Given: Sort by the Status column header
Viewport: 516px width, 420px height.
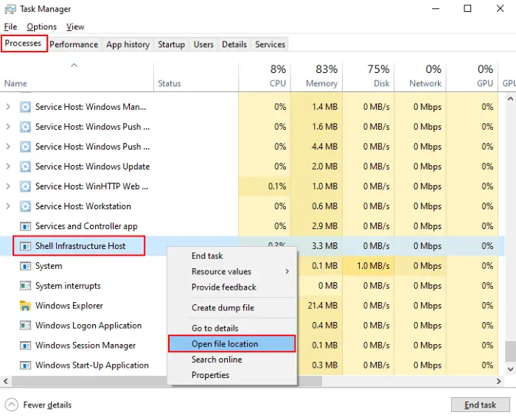Looking at the screenshot, I should tap(196, 77).
